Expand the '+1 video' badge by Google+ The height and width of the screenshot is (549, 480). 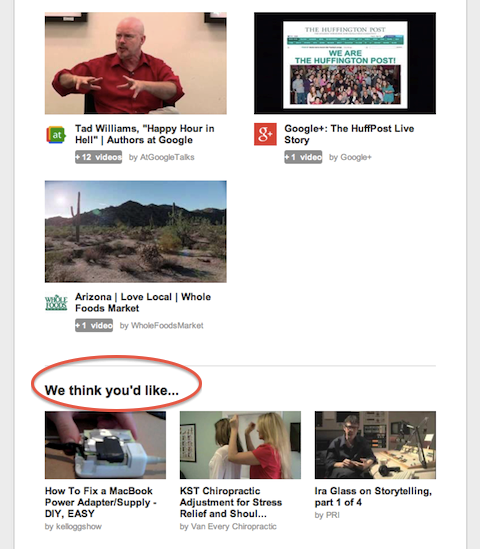303,157
